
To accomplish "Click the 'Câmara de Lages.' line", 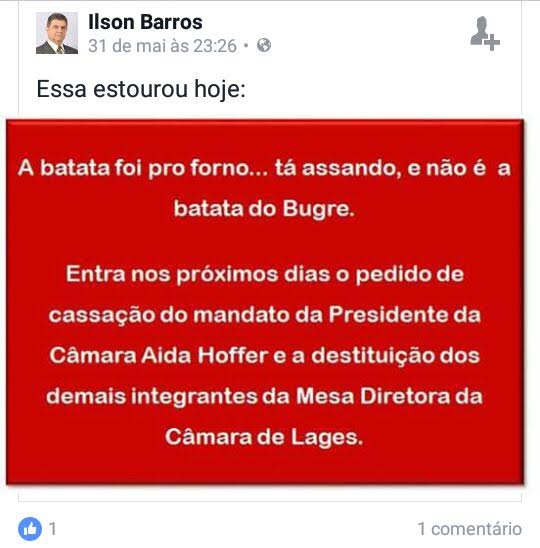I will click(264, 437).
